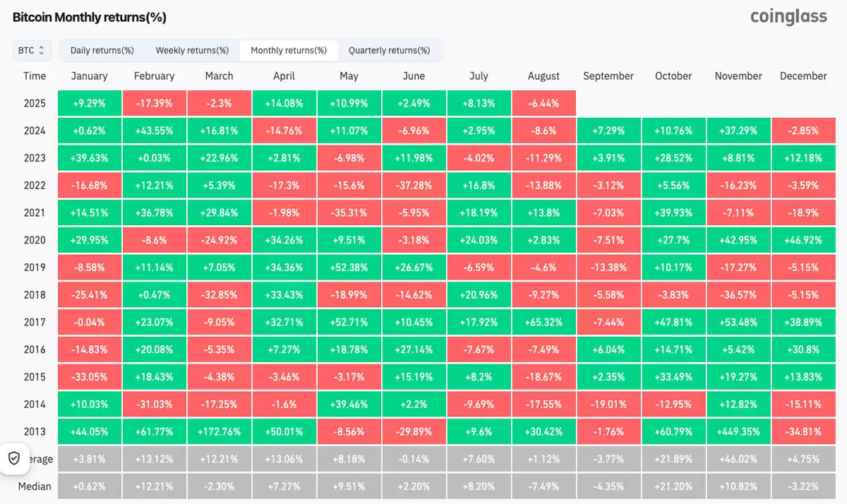The height and width of the screenshot is (504, 847).
Task: Select the November 2013 +449.35% cell
Action: point(738,431)
